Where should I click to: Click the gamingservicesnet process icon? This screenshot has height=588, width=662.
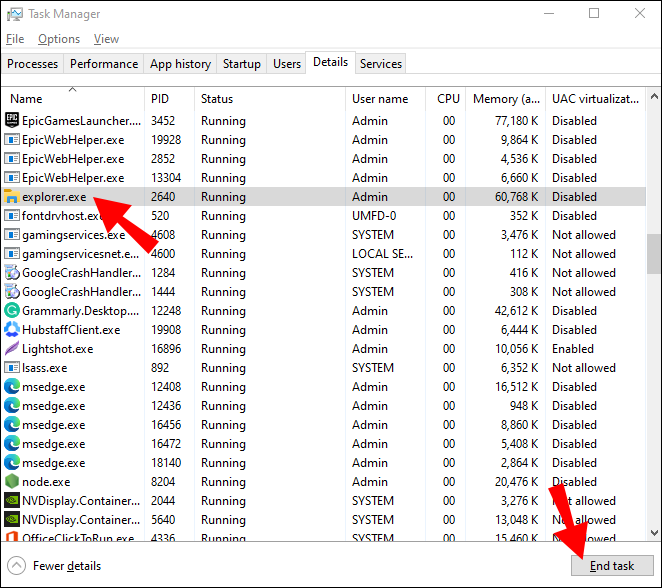click(12, 253)
